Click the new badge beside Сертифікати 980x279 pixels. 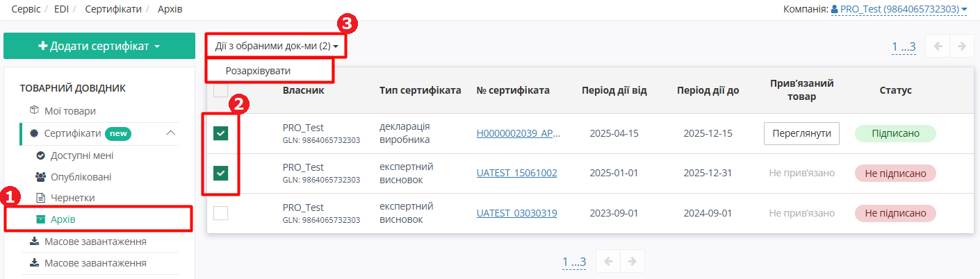click(119, 133)
